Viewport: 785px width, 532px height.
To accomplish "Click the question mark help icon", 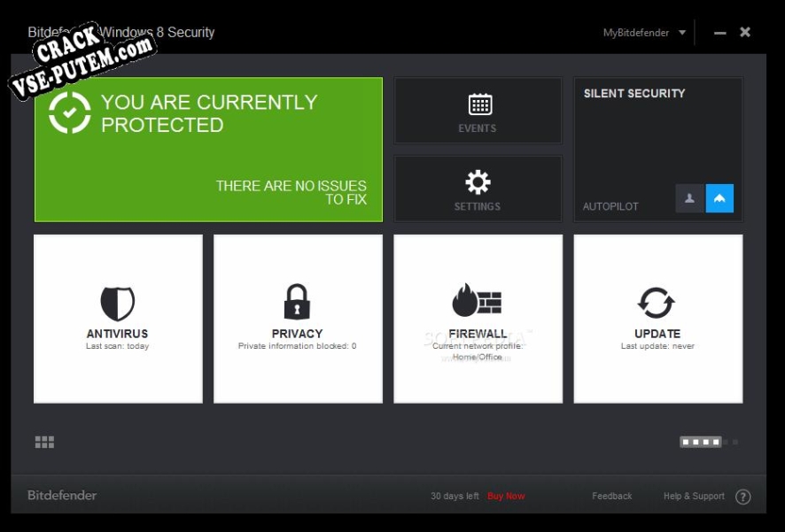I will point(743,497).
